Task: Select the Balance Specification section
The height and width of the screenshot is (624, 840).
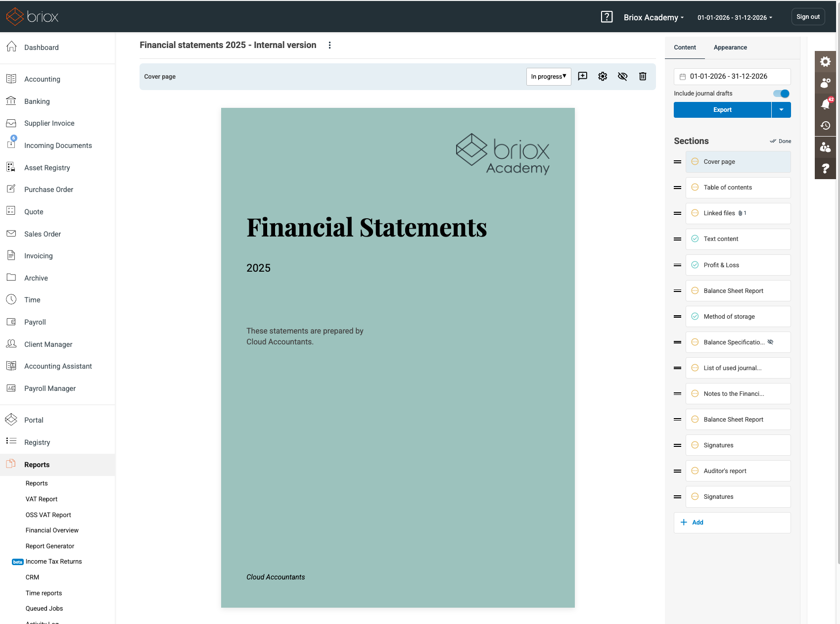Action: (x=734, y=342)
